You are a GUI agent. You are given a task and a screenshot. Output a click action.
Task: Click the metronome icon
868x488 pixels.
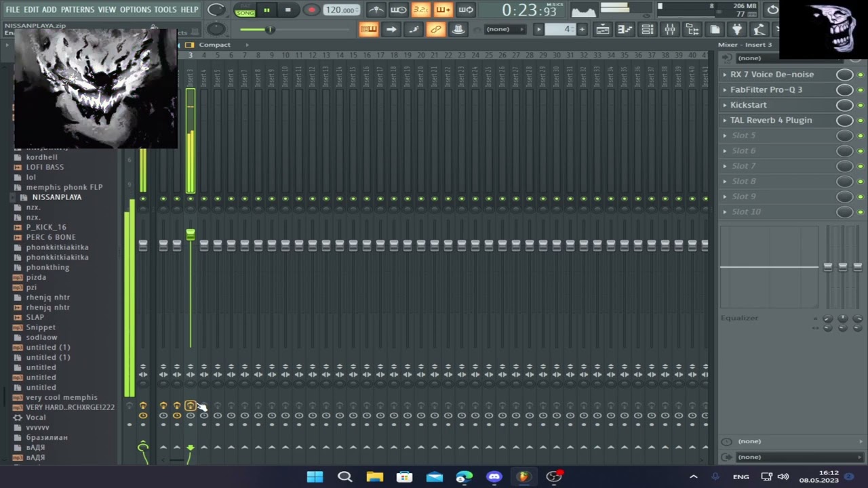pos(376,9)
